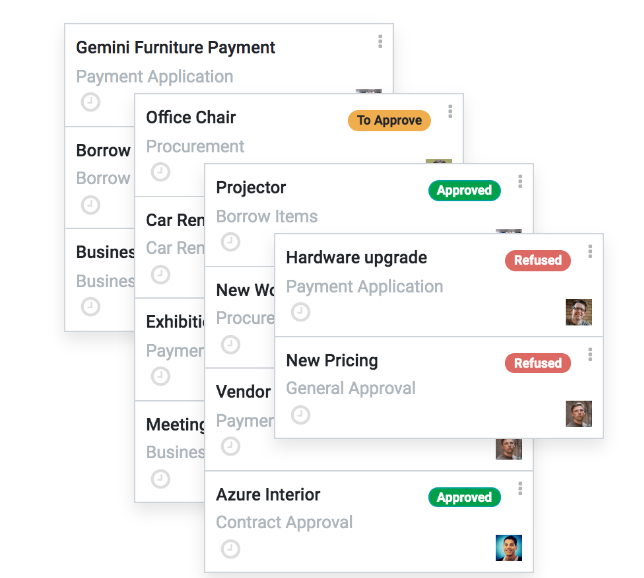Open options menu on Azure Interior card
This screenshot has height=578, width=644.
click(520, 488)
